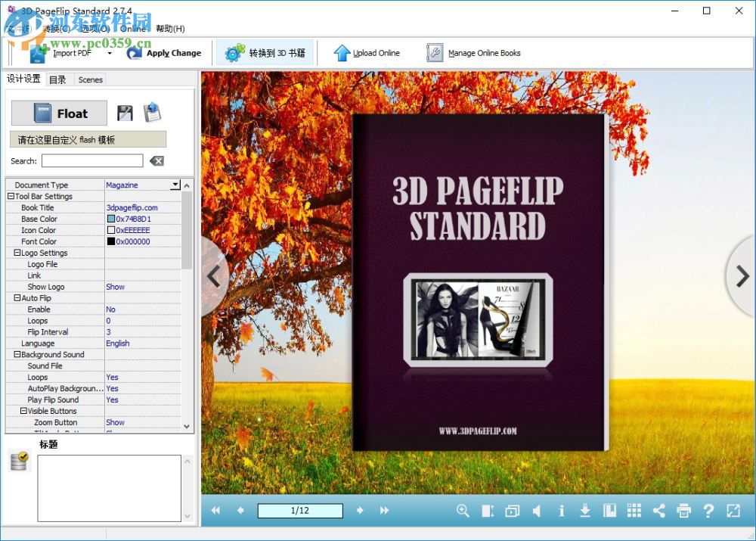The height and width of the screenshot is (541, 756).
Task: Mute the book sound with speaker icon
Action: pos(537,511)
